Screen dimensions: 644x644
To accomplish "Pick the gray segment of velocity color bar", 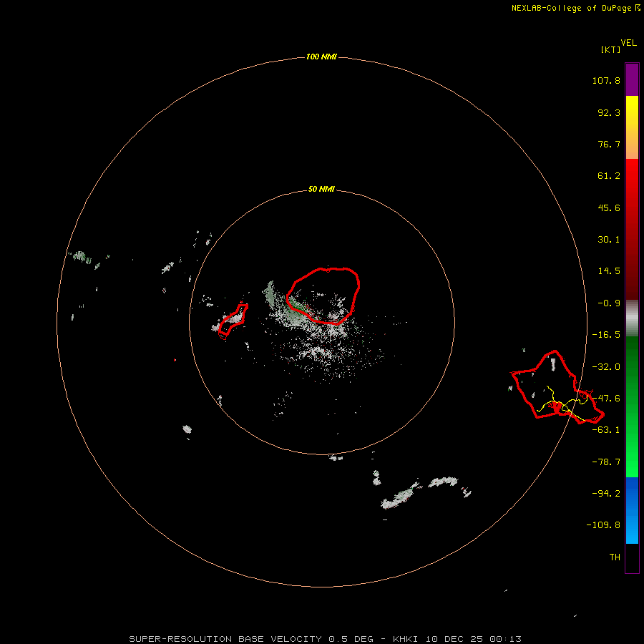I will pos(632,318).
